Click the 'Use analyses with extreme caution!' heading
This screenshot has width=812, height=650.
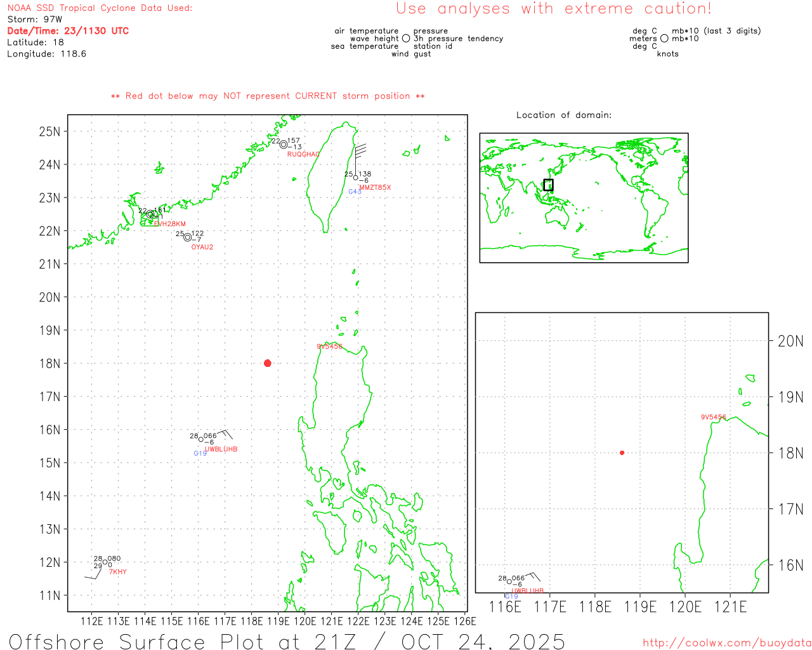point(553,9)
